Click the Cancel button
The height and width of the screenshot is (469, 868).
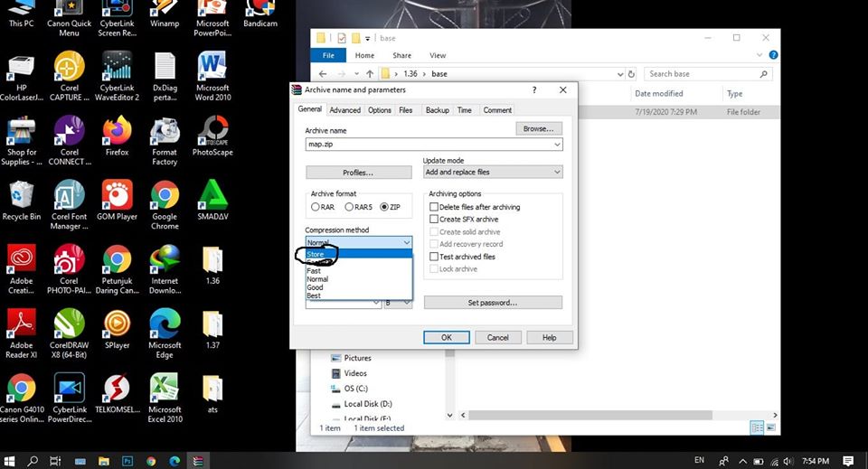pos(497,337)
